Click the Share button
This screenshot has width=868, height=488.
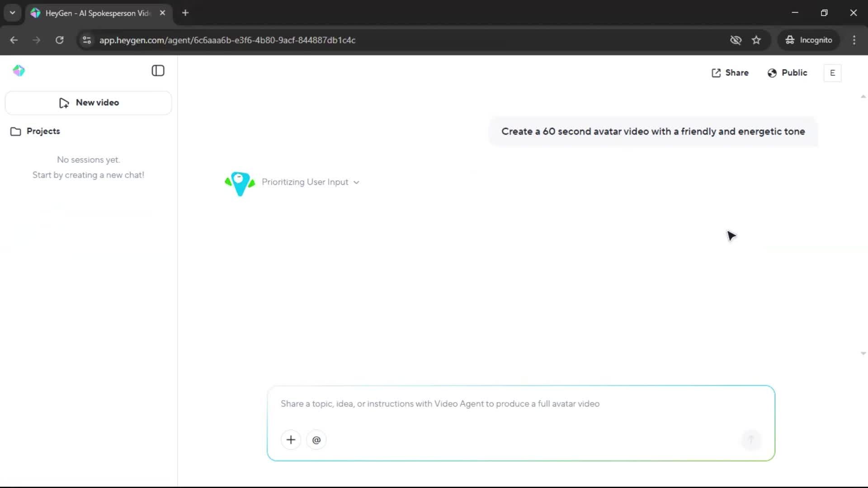pos(730,73)
